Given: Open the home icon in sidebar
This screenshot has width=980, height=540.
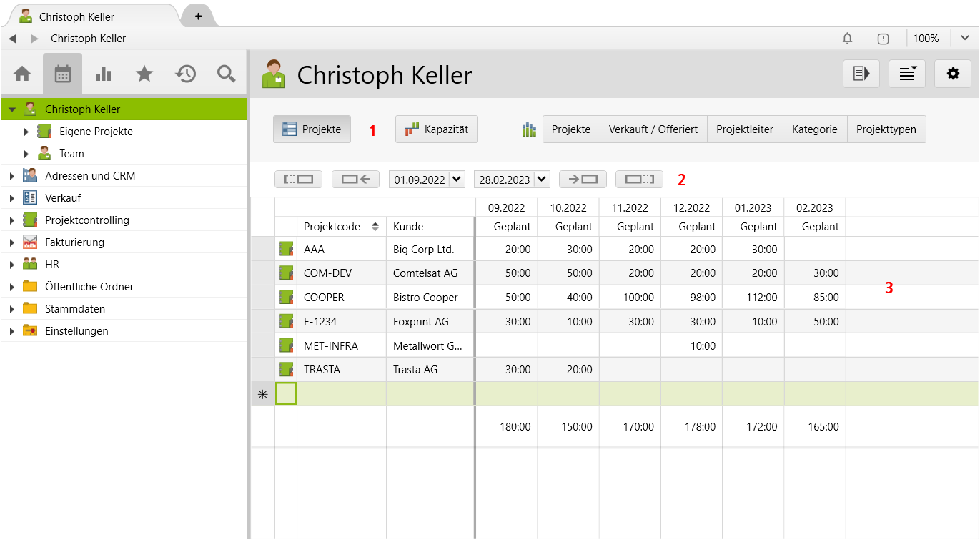Looking at the screenshot, I should pyautogui.click(x=22, y=74).
